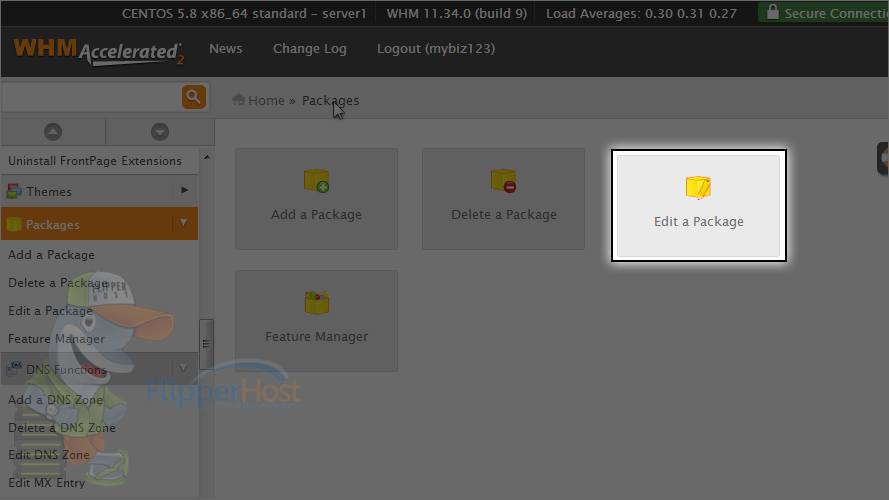Click the DNS Functions sidebar icon
Viewport: 889px width, 500px height.
[x=14, y=369]
